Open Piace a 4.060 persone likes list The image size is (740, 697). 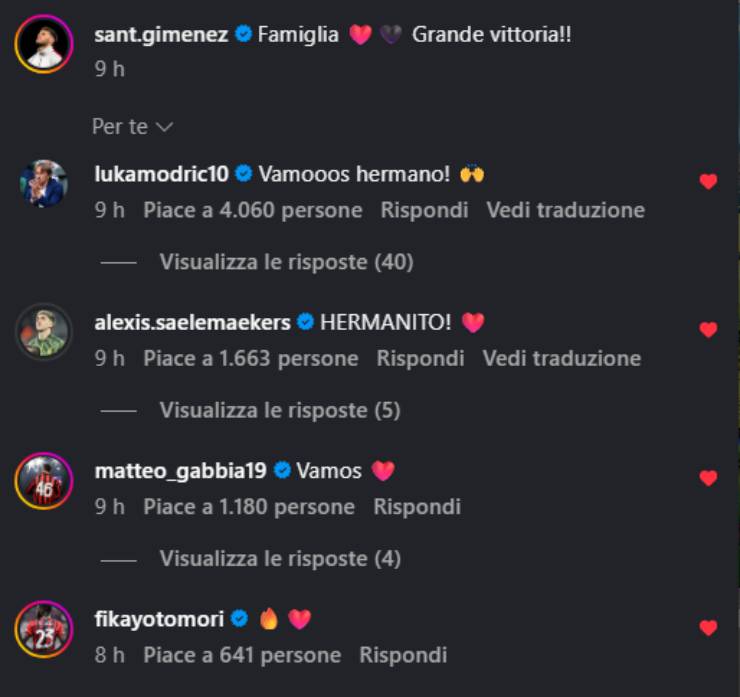252,210
